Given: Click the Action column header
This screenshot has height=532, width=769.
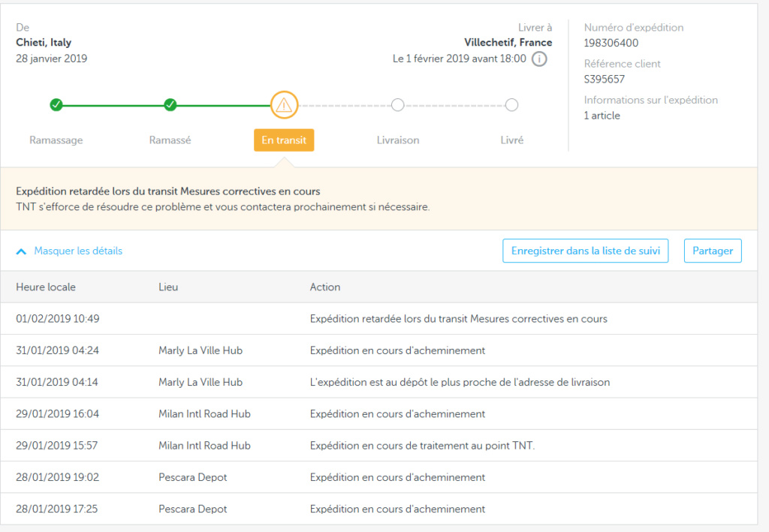Looking at the screenshot, I should click(x=324, y=287).
